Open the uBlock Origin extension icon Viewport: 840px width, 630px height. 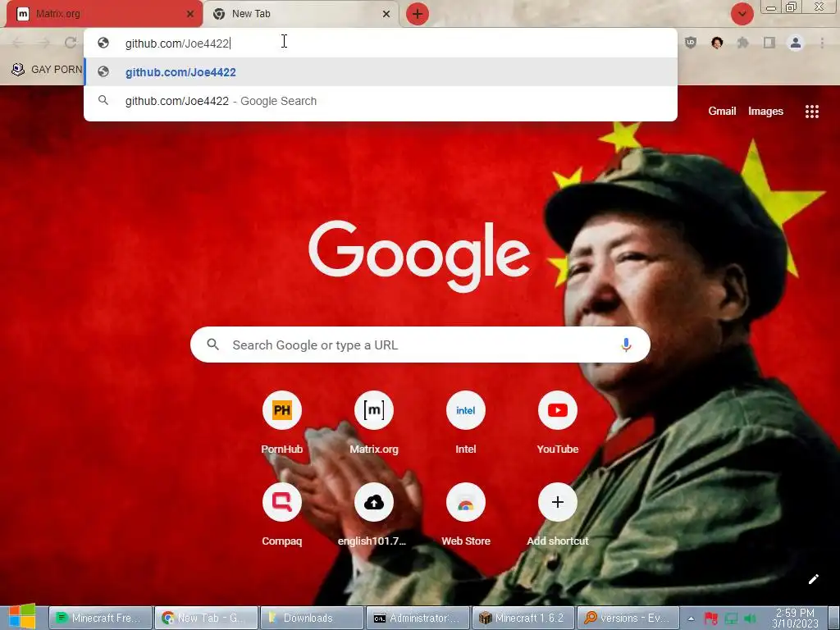[x=691, y=43]
